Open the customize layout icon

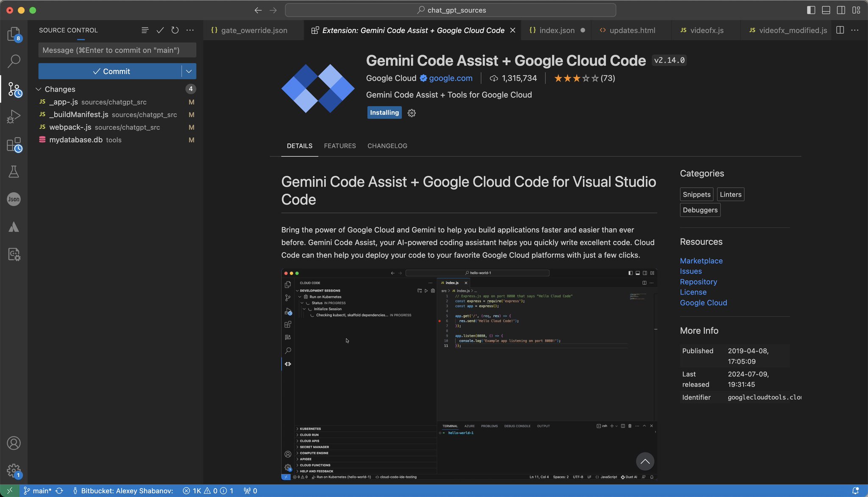857,10
